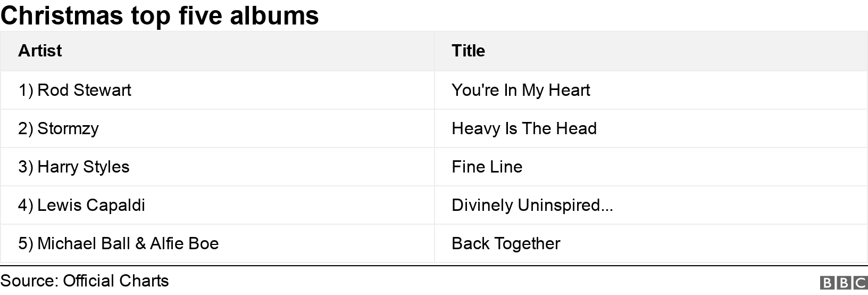
Task: Click the word albums in the heading
Action: click(274, 15)
